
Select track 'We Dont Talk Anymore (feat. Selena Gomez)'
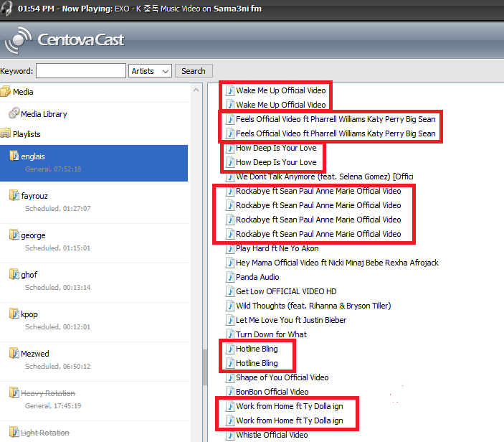324,177
